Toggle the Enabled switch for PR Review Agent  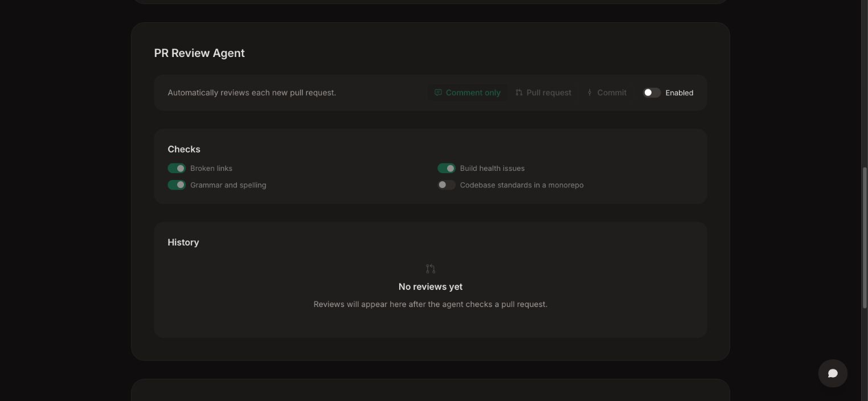click(x=652, y=93)
